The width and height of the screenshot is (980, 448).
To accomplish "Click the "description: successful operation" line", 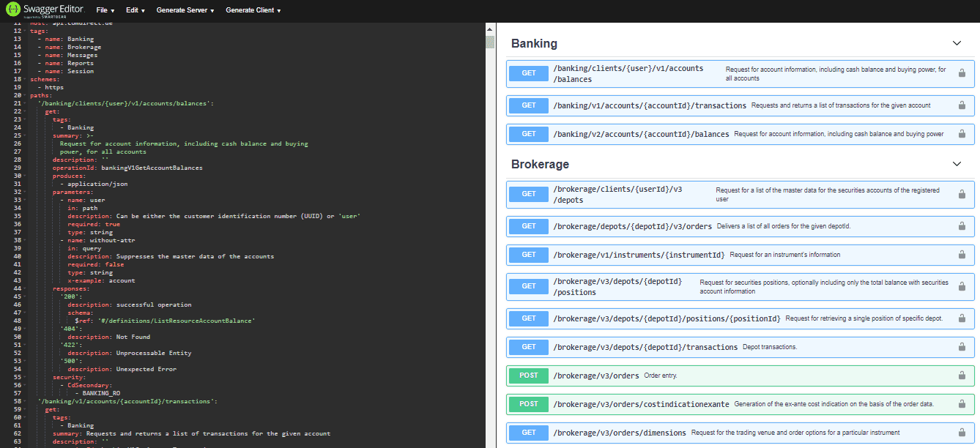I will point(129,305).
